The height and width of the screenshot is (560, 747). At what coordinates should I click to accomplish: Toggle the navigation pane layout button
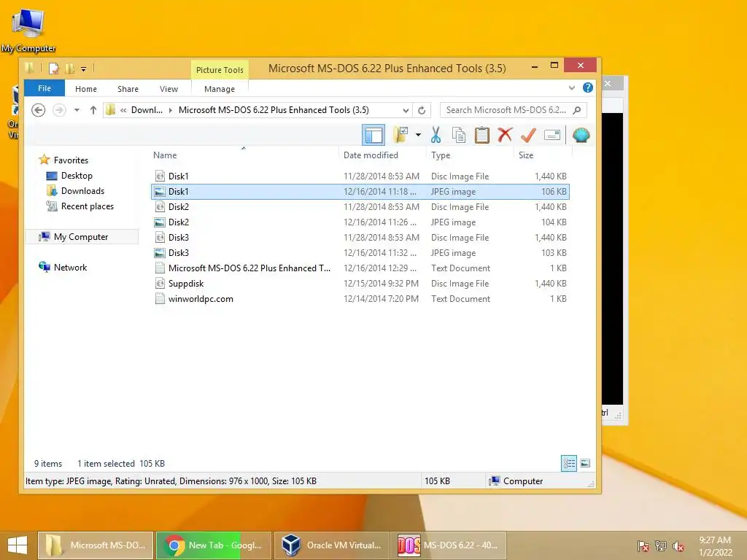373,135
